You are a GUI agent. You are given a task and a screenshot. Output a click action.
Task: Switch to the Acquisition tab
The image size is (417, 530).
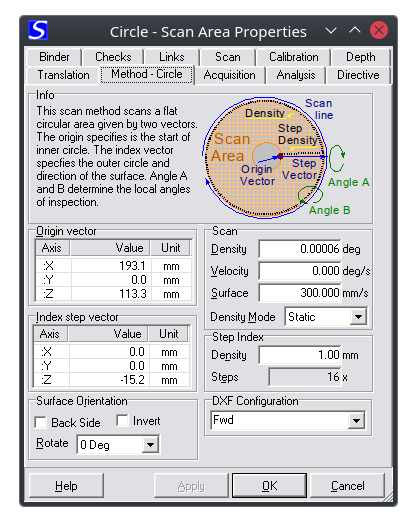coord(229,75)
